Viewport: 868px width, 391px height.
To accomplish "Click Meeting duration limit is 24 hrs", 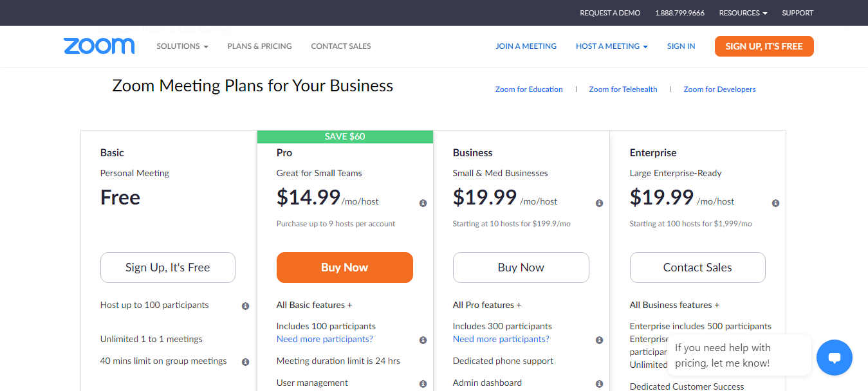I will (x=338, y=361).
